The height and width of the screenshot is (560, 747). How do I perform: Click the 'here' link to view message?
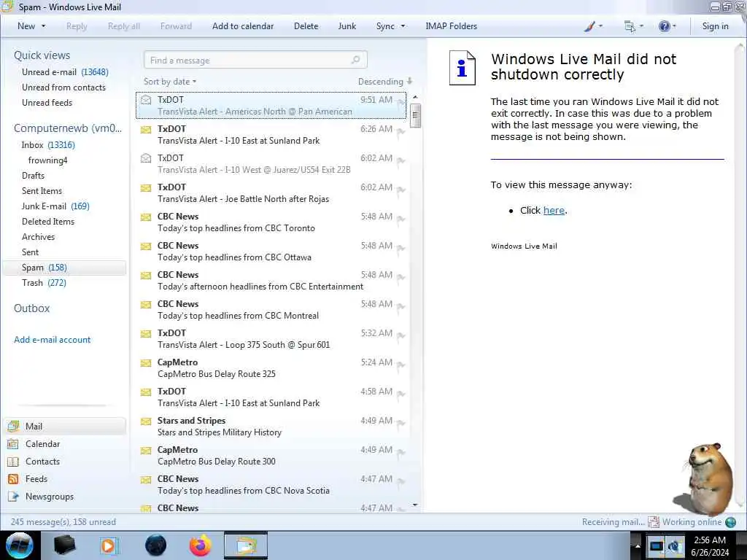point(554,210)
